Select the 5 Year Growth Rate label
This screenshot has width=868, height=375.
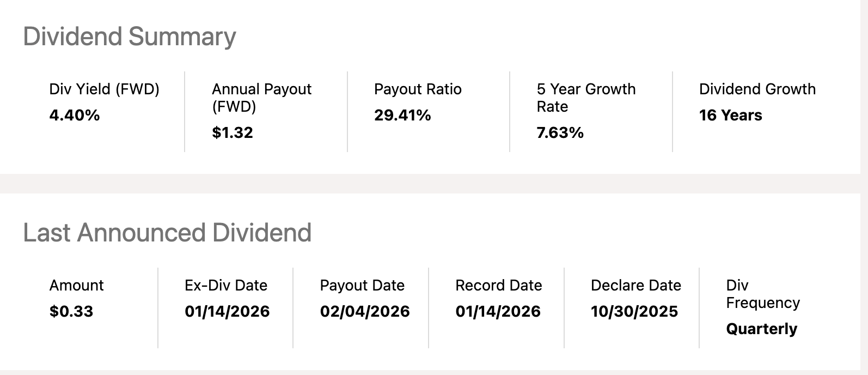pyautogui.click(x=586, y=98)
